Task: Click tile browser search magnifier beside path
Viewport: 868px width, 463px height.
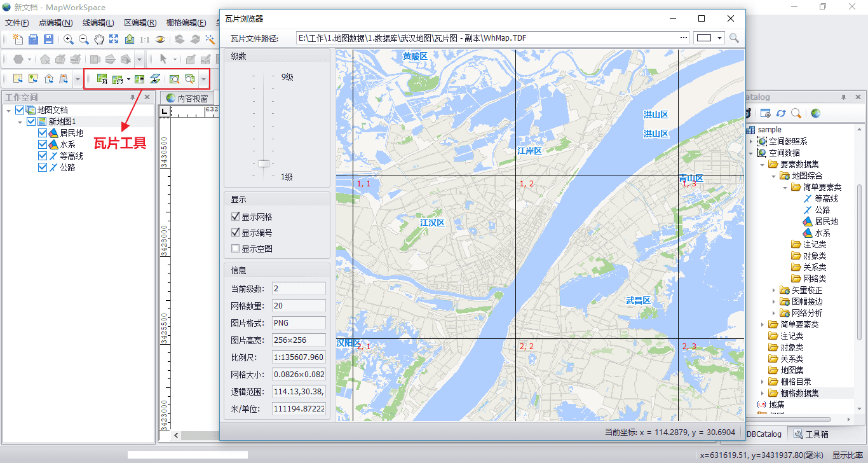Action: 734,38
